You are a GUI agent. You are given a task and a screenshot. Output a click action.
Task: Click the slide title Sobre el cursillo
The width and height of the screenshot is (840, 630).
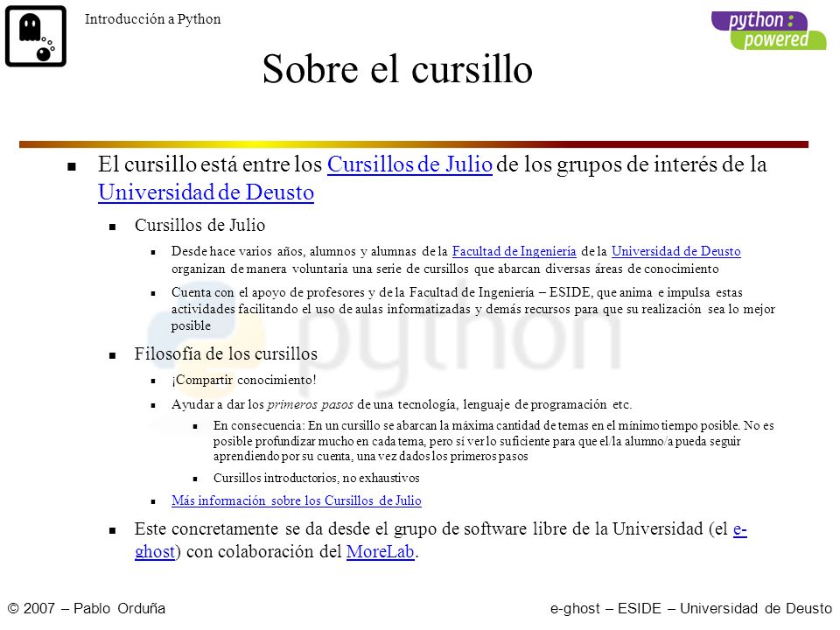click(x=397, y=69)
